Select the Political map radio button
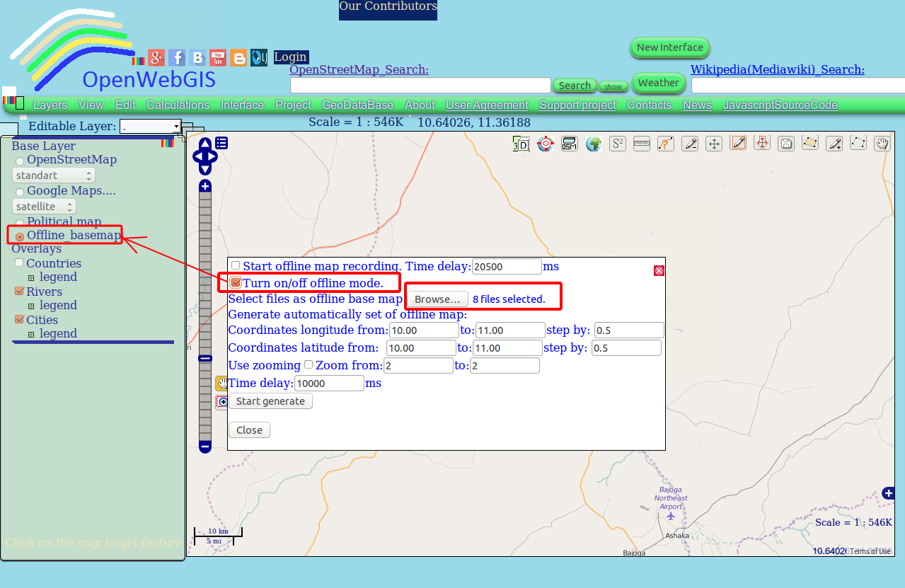Screen dimensions: 905x588 [19, 221]
